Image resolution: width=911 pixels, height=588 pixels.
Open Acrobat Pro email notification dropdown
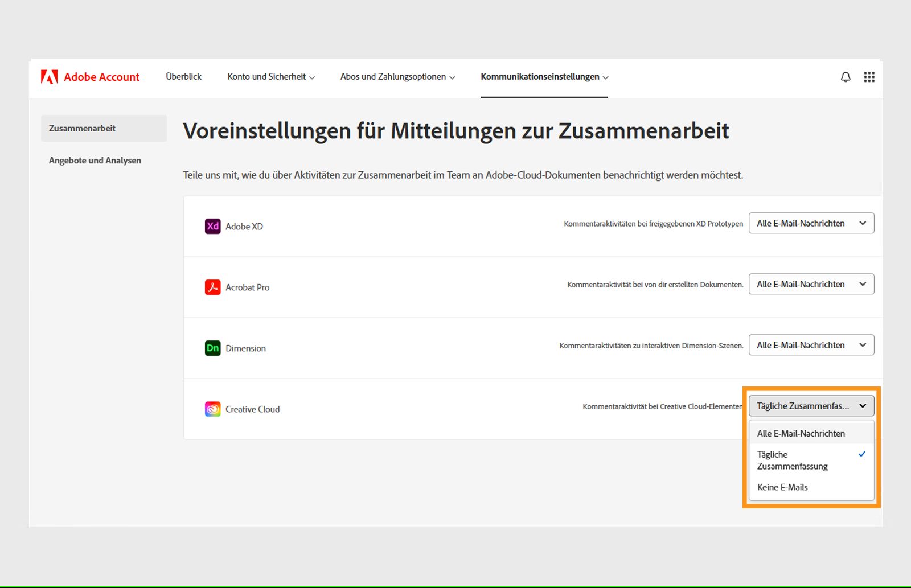tap(811, 284)
